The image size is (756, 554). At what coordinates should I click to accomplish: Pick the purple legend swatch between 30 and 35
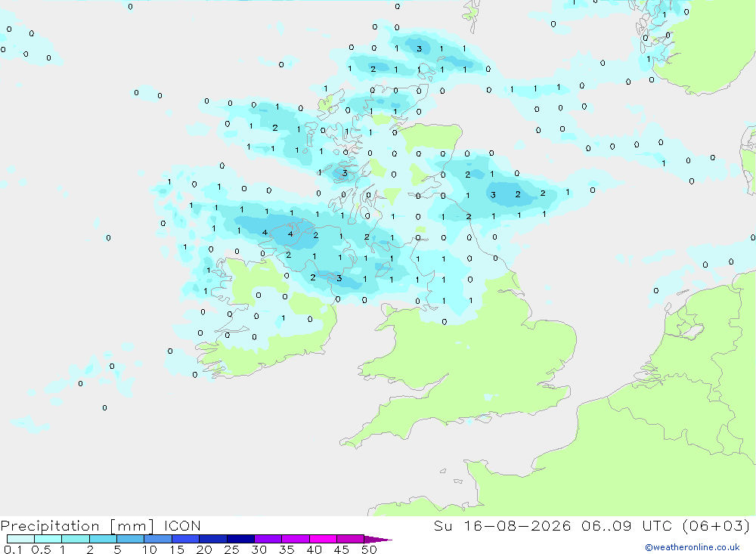pyautogui.click(x=268, y=539)
